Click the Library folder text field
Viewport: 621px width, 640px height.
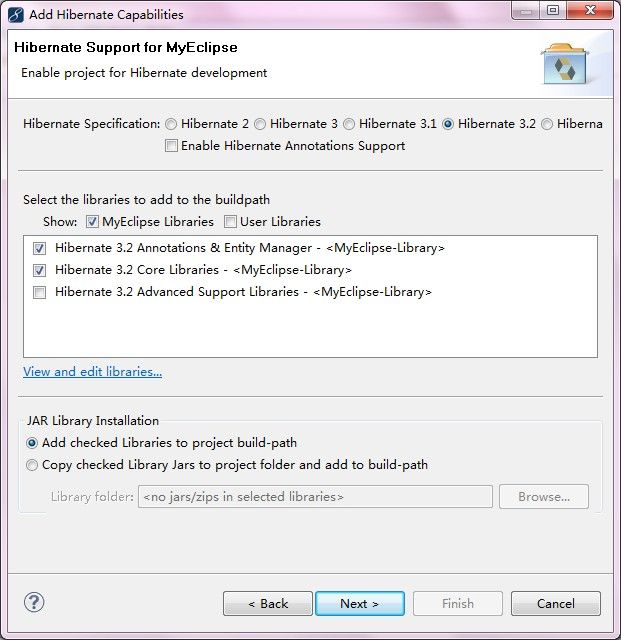(x=315, y=497)
